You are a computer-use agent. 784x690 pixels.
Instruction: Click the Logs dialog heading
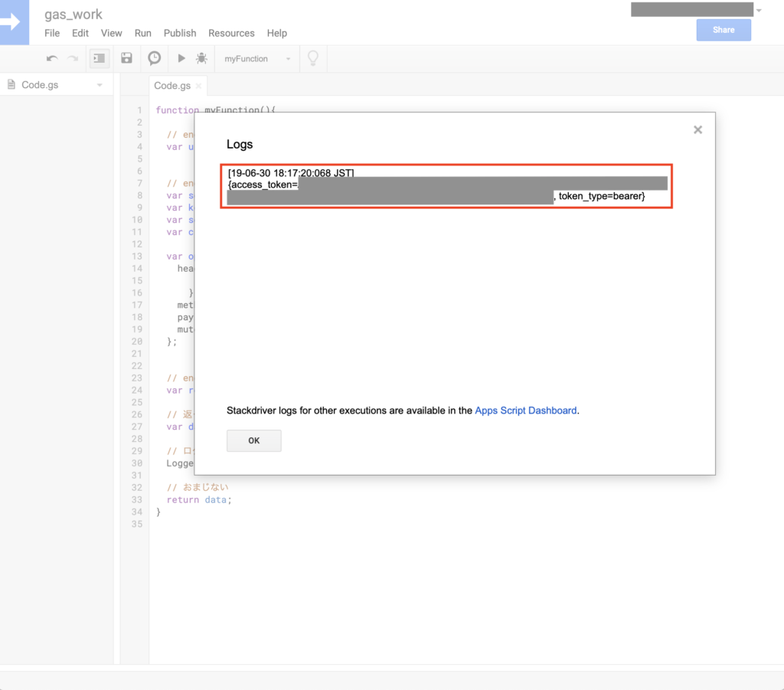(240, 145)
